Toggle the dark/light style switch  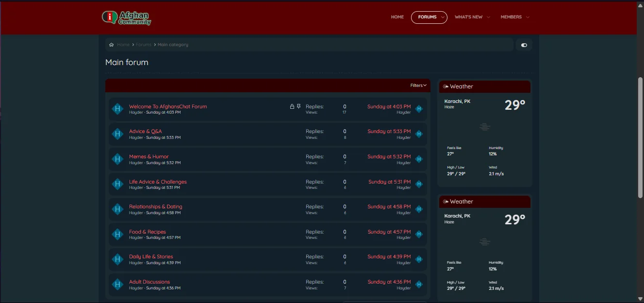tap(524, 45)
